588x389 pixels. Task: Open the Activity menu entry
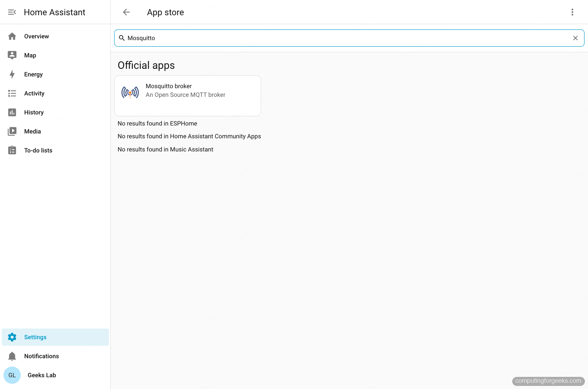(x=55, y=93)
